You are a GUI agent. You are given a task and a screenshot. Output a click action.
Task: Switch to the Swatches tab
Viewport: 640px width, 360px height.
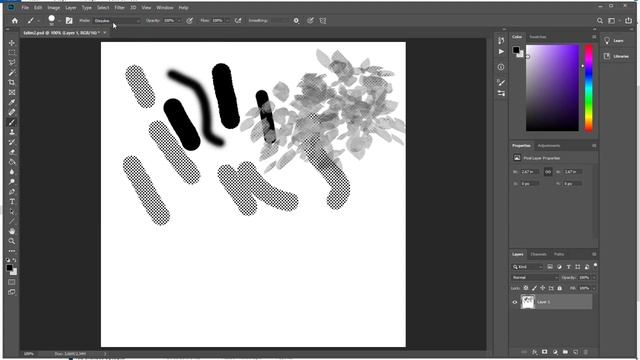538,37
